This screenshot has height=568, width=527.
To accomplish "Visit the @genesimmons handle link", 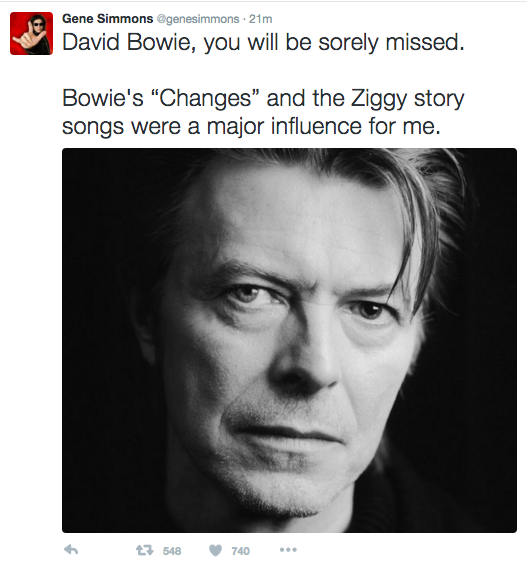I will click(198, 19).
